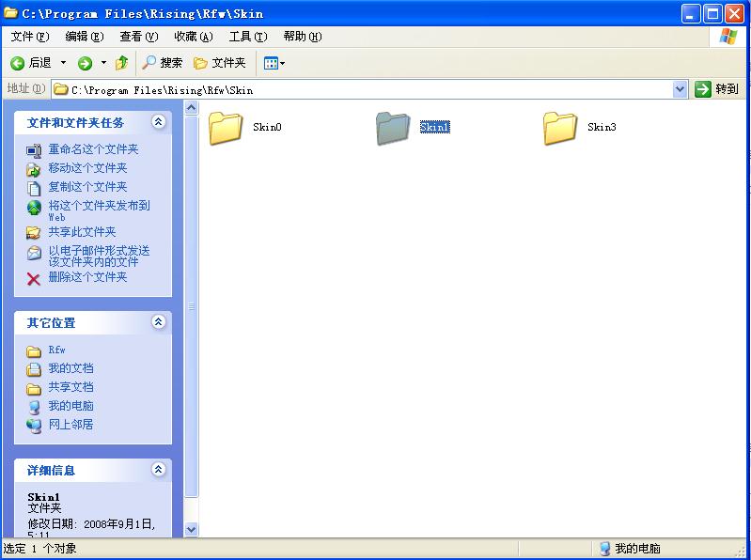Open the back history dropdown arrow

[x=63, y=63]
